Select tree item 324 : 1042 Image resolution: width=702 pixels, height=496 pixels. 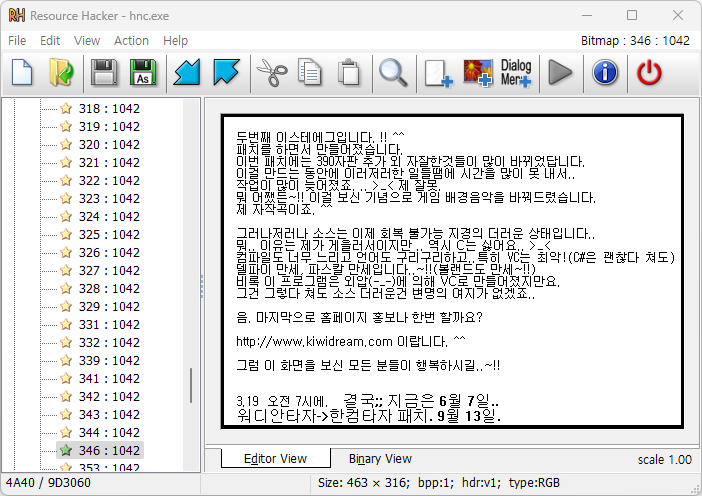(109, 217)
